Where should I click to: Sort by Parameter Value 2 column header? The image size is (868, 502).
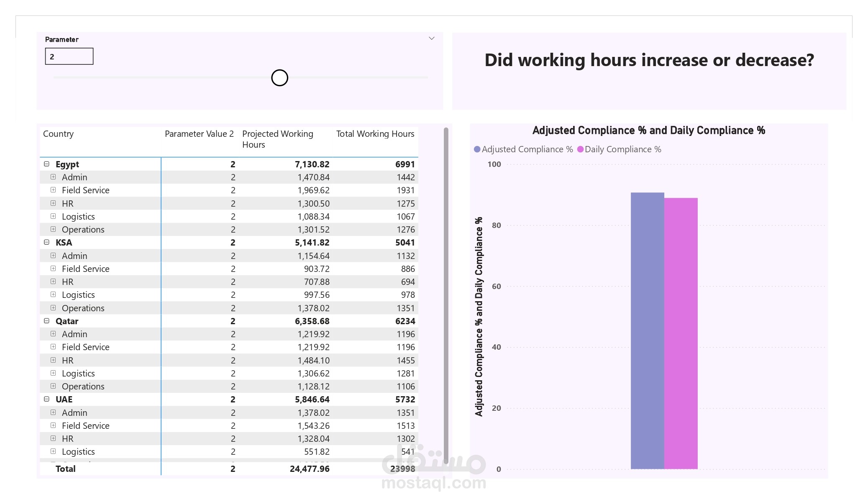[x=199, y=134]
